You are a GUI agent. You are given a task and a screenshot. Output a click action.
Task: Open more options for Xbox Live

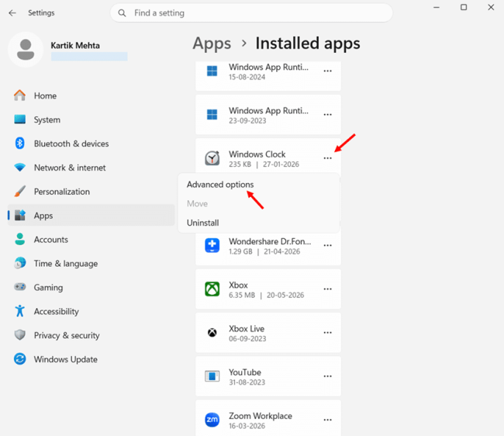tap(327, 333)
